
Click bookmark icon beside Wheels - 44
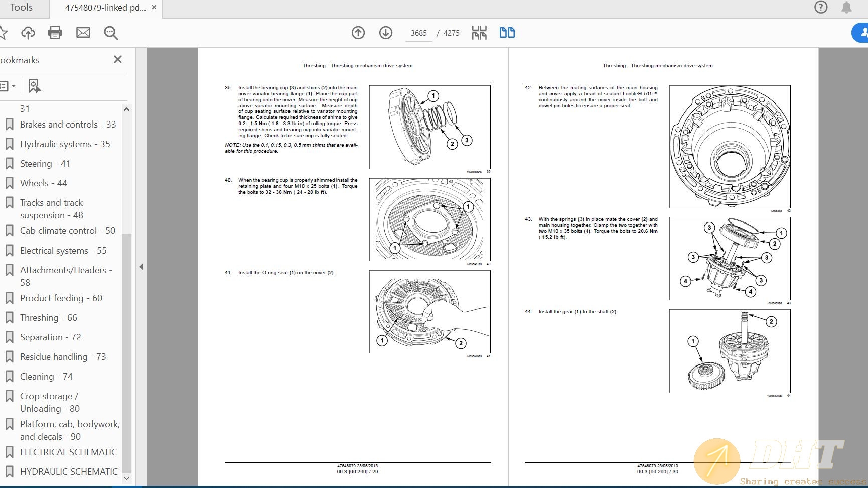[x=9, y=183]
